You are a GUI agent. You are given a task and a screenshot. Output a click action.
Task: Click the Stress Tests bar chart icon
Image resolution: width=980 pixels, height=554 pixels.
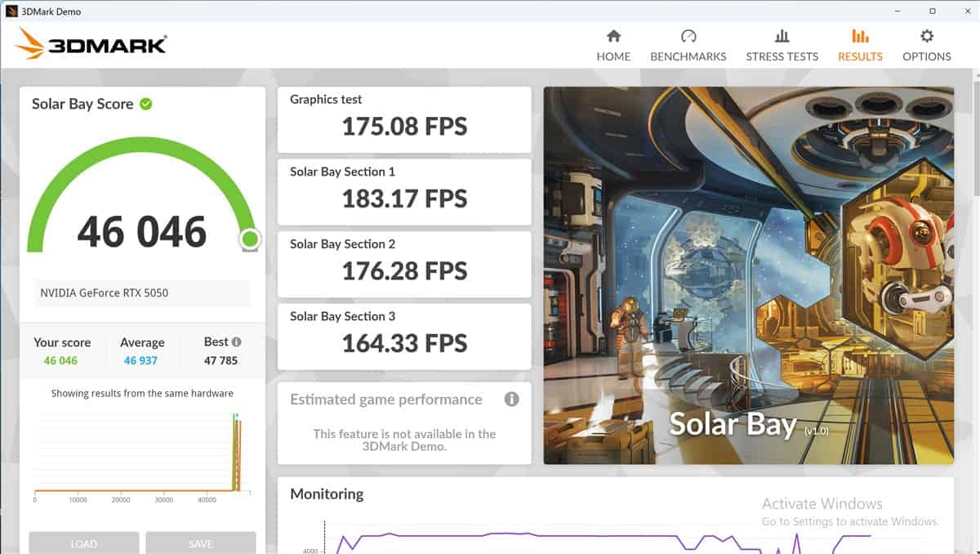[782, 37]
